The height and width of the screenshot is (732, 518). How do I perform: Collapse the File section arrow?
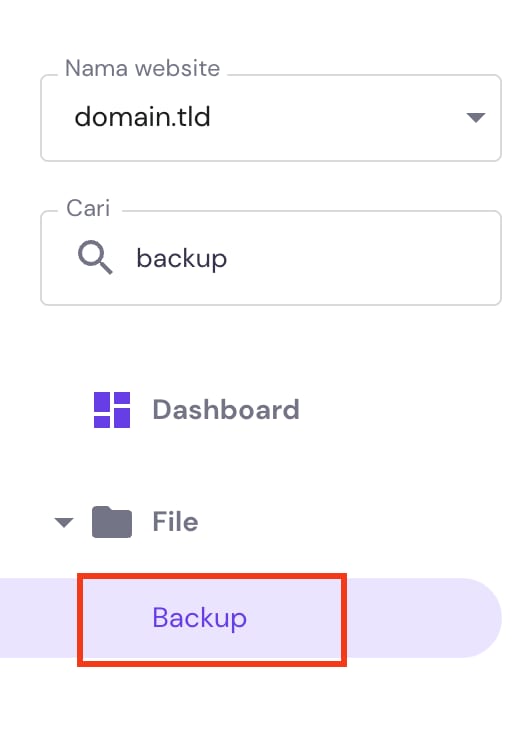coord(64,522)
